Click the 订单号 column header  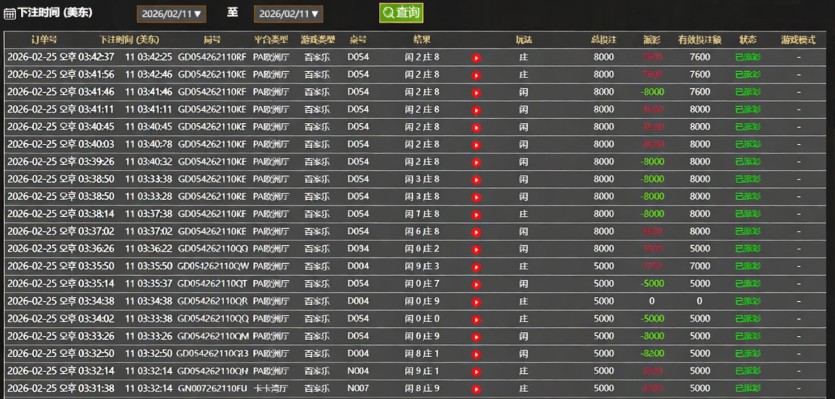tap(44, 40)
